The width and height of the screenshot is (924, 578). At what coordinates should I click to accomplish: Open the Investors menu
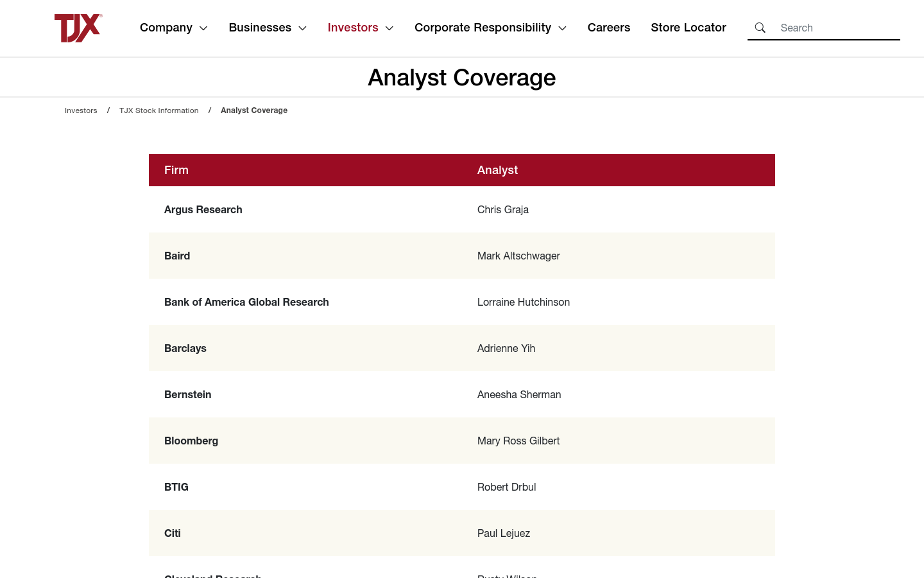(353, 28)
